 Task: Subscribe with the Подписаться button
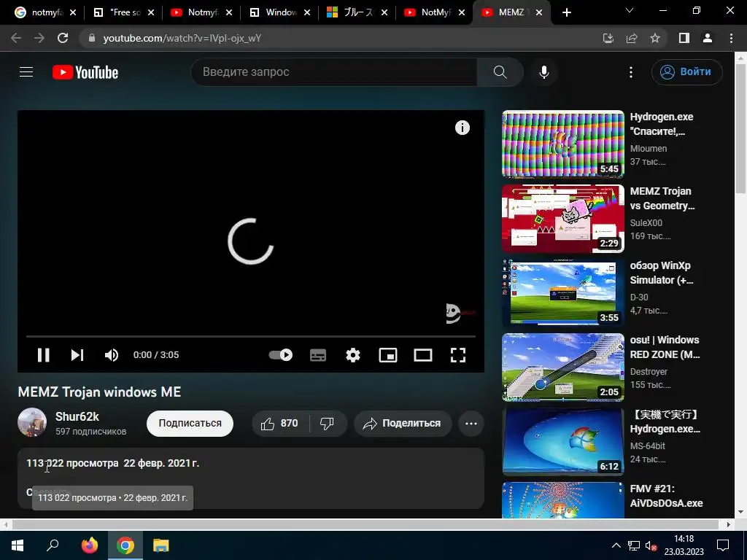tap(190, 424)
